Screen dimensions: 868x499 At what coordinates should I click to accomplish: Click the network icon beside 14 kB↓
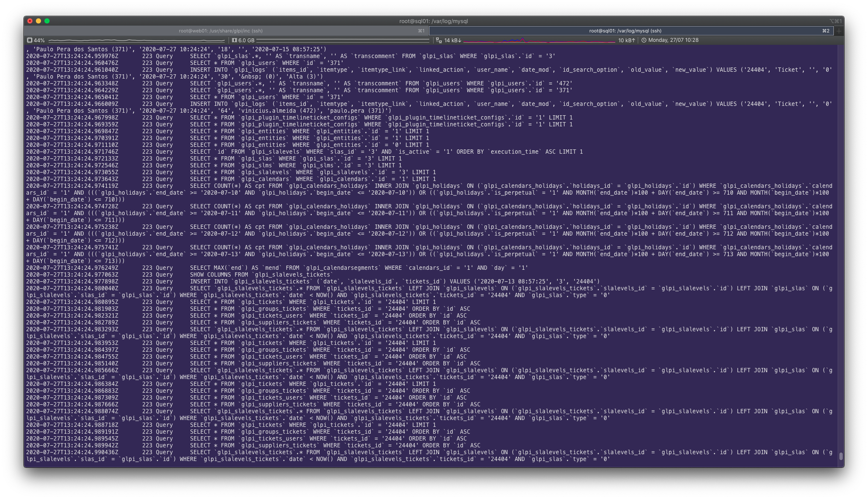439,40
